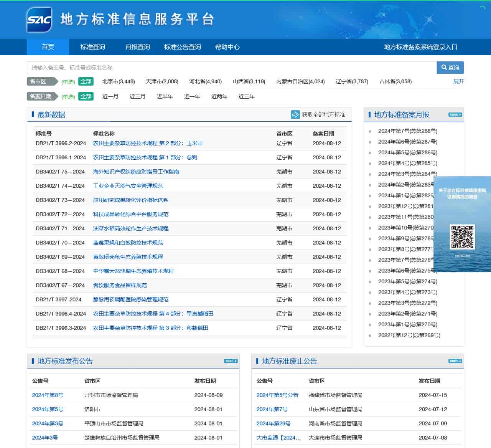
Task: Open the 帮助中心 navigation tab
Action: (x=227, y=47)
